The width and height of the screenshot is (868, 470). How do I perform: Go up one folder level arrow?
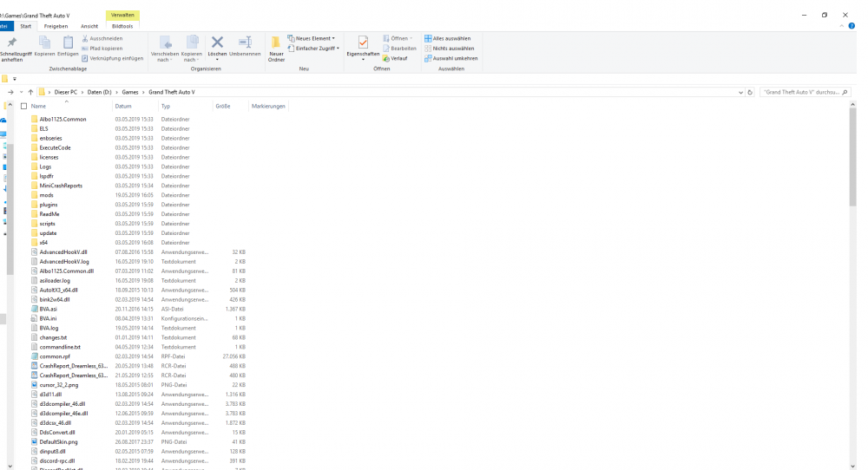tap(31, 92)
